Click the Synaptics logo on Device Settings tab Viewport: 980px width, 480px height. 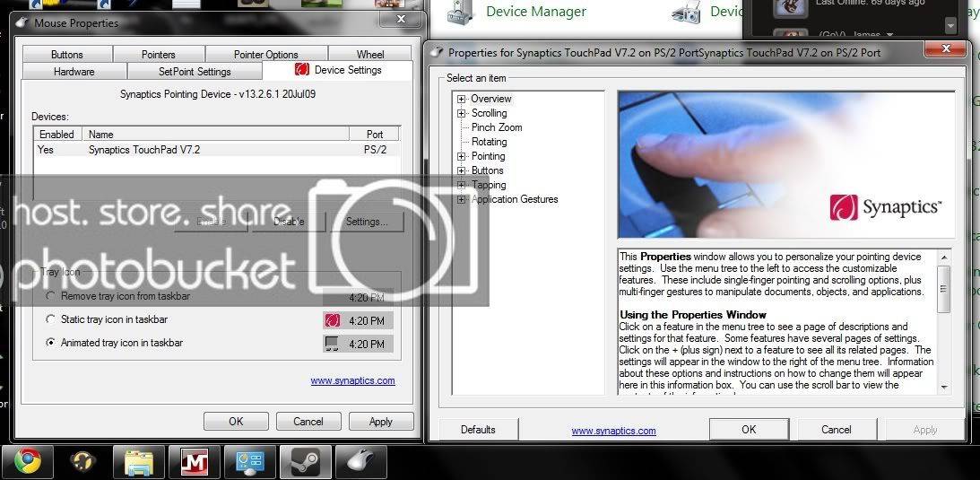pos(302,70)
